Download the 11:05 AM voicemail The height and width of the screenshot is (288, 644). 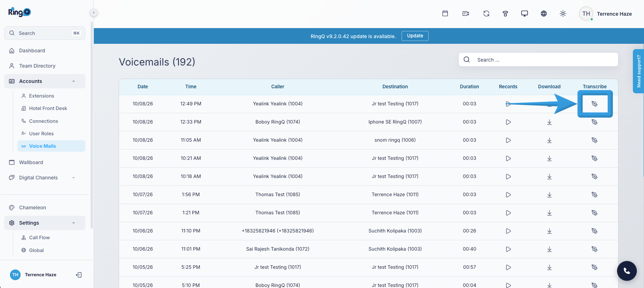click(x=549, y=140)
